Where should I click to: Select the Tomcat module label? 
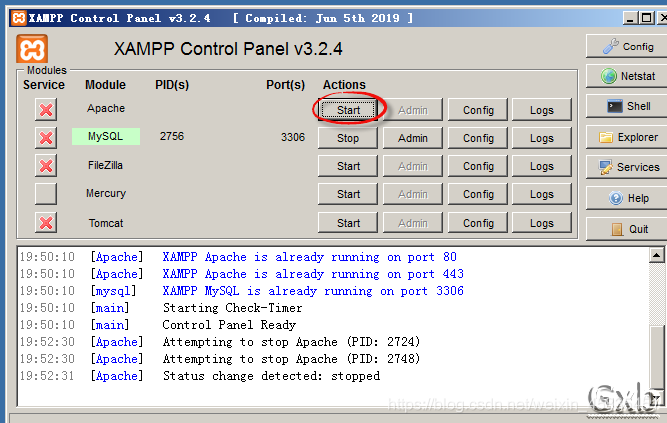tap(105, 223)
